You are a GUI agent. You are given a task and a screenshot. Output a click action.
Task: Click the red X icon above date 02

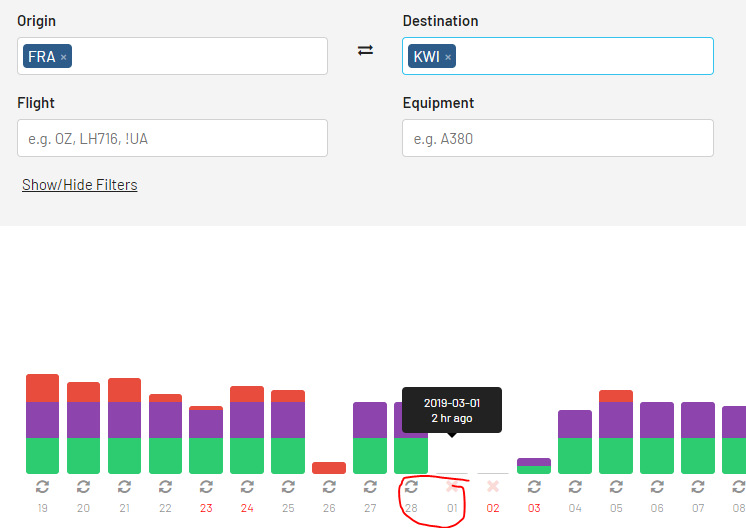(x=492, y=486)
